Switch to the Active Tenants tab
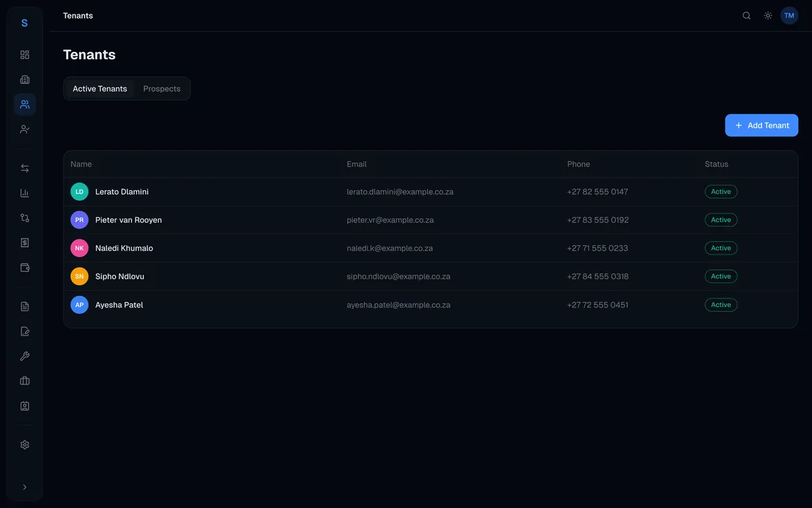 coord(100,88)
